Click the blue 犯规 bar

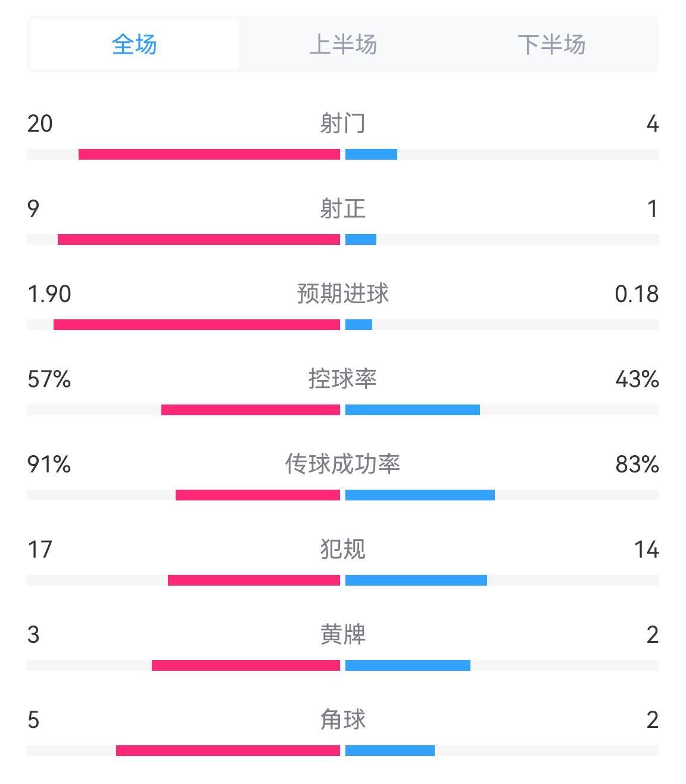pyautogui.click(x=416, y=580)
